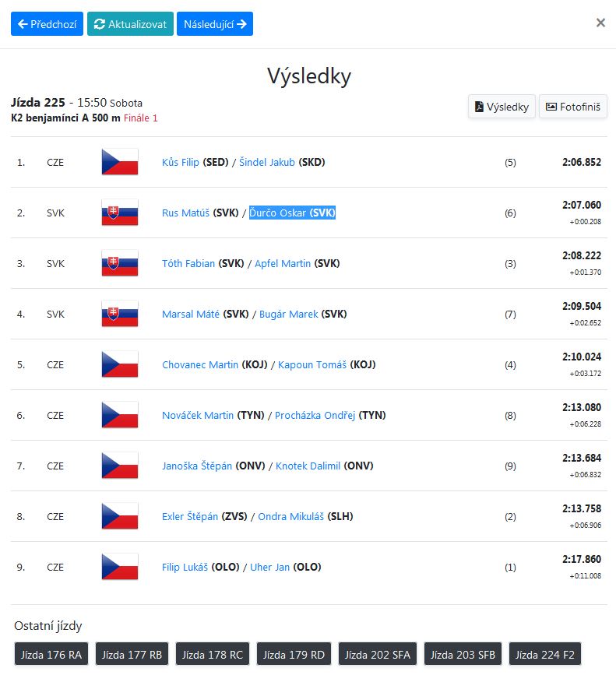Go to Následující next race

215,24
